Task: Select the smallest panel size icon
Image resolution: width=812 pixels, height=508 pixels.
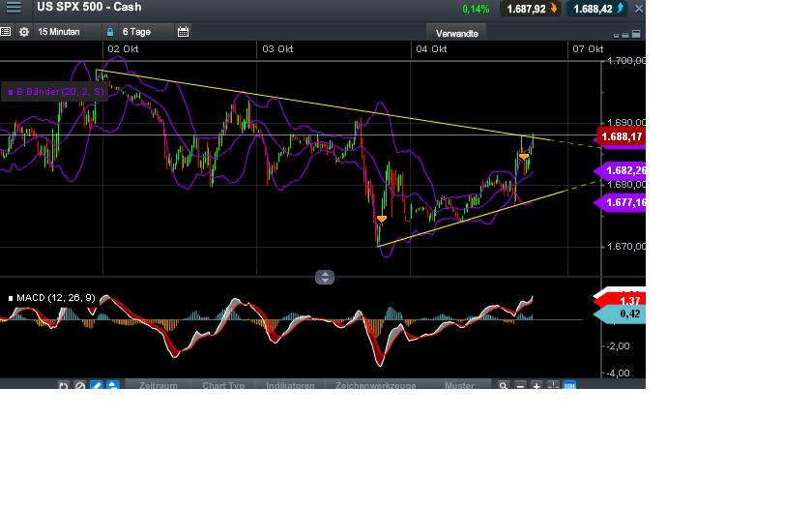Action: click(x=616, y=35)
